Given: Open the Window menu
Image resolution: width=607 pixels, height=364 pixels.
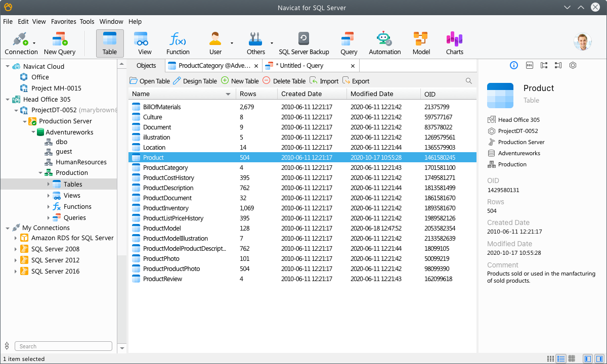Looking at the screenshot, I should click(x=111, y=22).
